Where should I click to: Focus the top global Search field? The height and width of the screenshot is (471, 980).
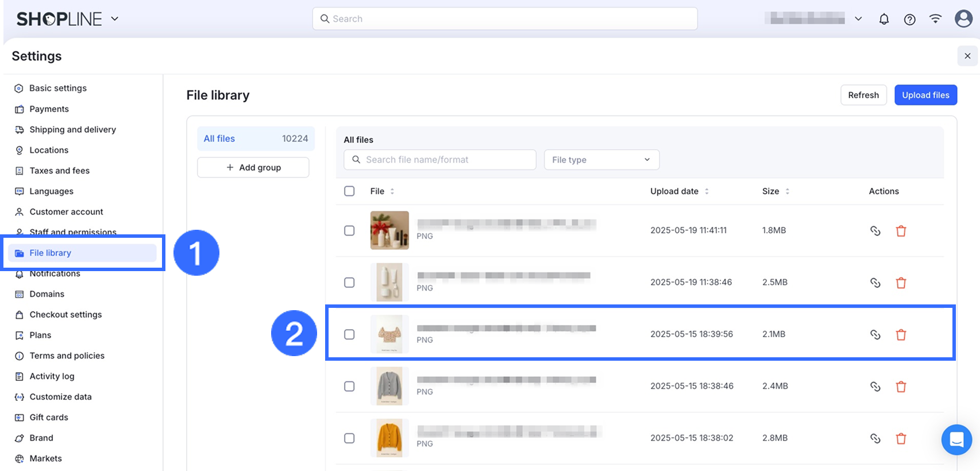click(x=505, y=19)
